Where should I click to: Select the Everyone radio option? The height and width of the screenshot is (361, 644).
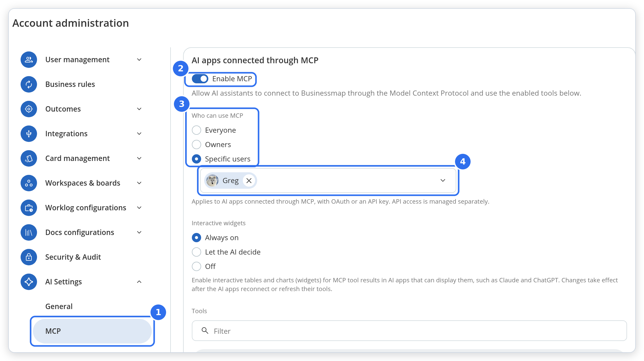pyautogui.click(x=196, y=130)
